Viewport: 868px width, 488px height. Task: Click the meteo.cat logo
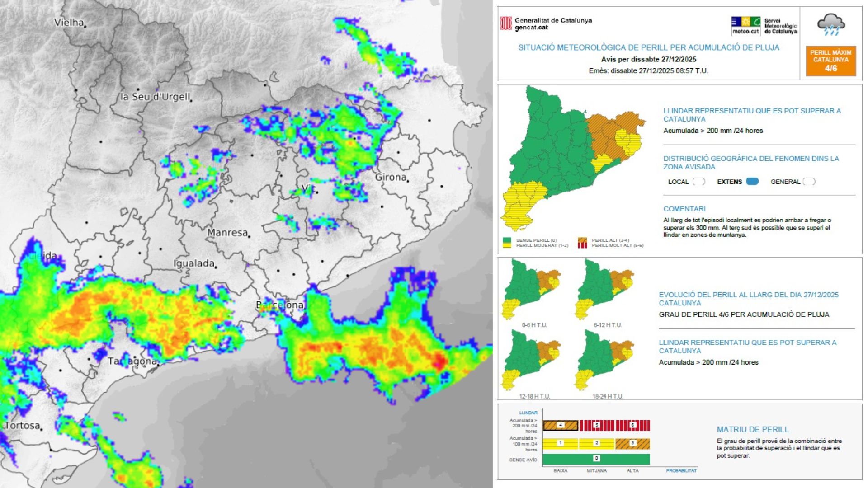[746, 26]
